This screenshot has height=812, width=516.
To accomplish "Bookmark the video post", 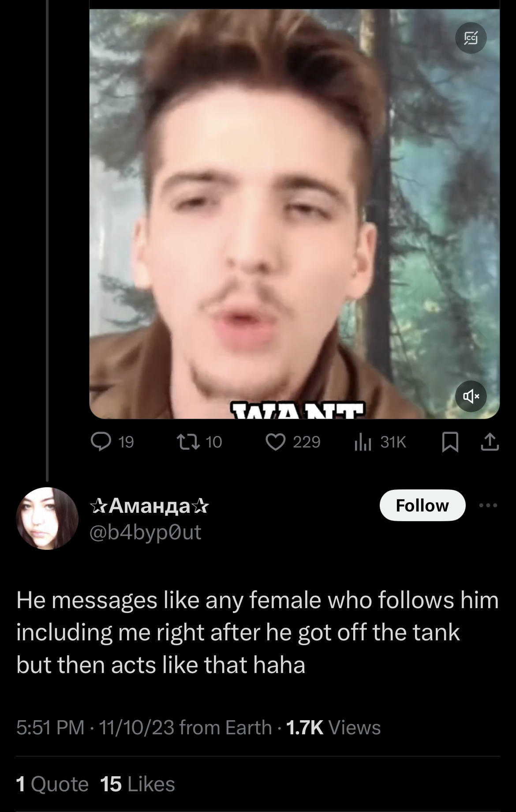I will point(449,442).
